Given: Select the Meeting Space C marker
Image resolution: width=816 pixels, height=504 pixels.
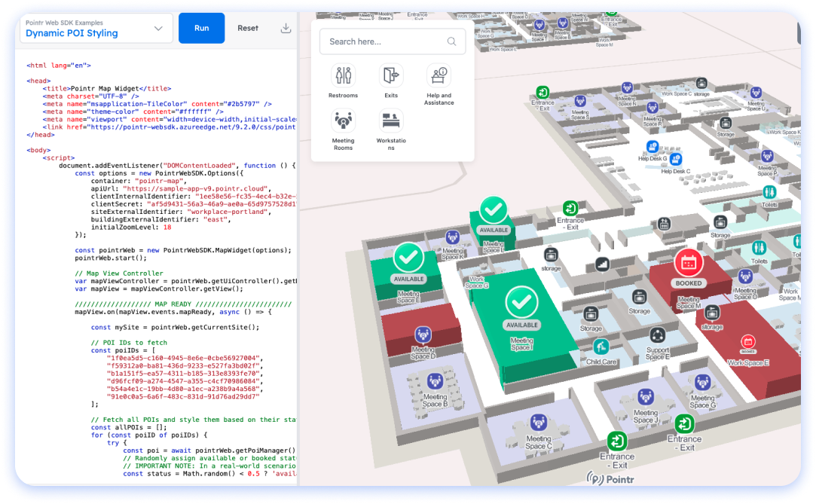Looking at the screenshot, I should pyautogui.click(x=538, y=423).
